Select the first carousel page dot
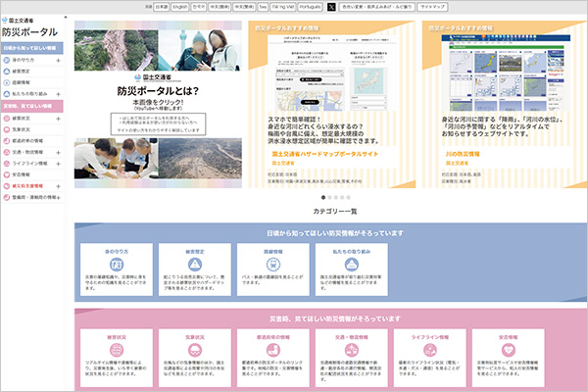 point(323,197)
